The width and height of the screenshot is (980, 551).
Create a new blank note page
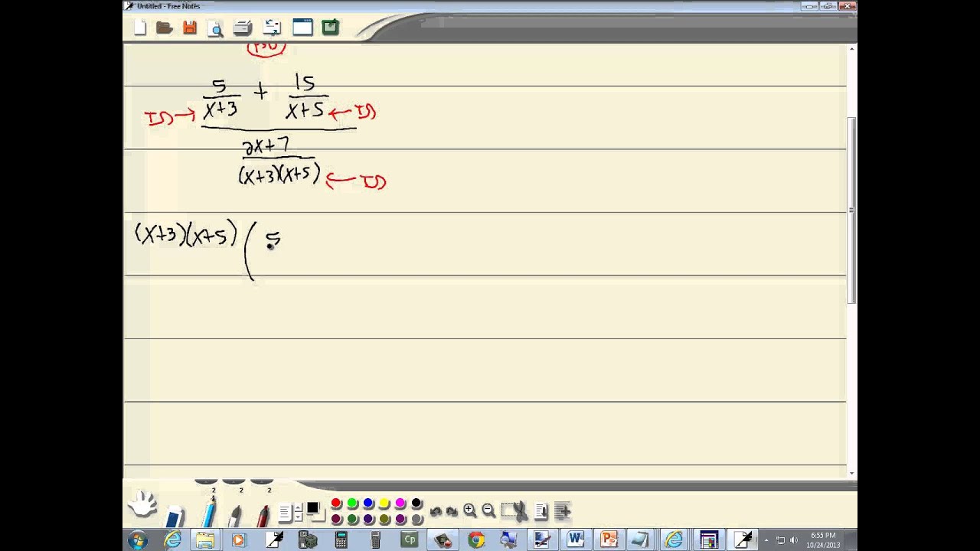(140, 28)
